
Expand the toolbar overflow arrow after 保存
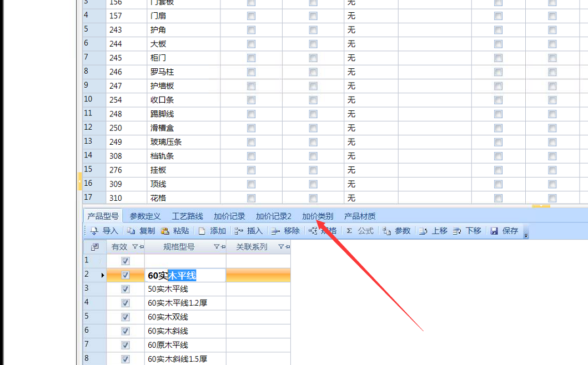pos(526,233)
